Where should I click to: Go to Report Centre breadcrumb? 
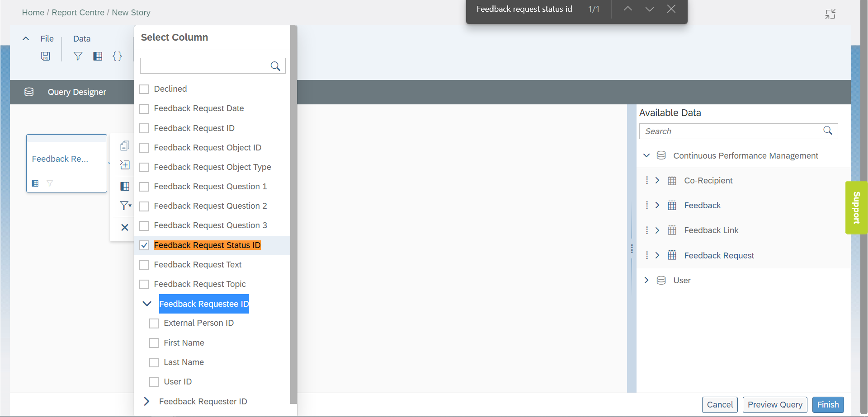coord(78,13)
